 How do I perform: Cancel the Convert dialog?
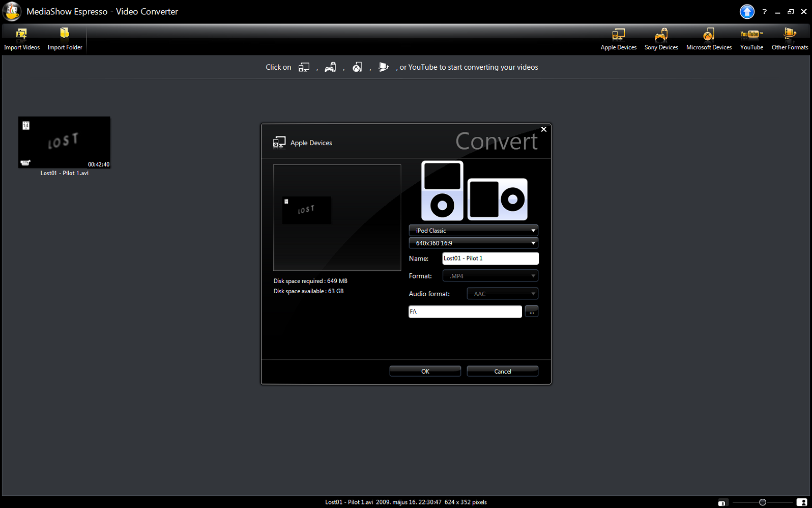(503, 371)
